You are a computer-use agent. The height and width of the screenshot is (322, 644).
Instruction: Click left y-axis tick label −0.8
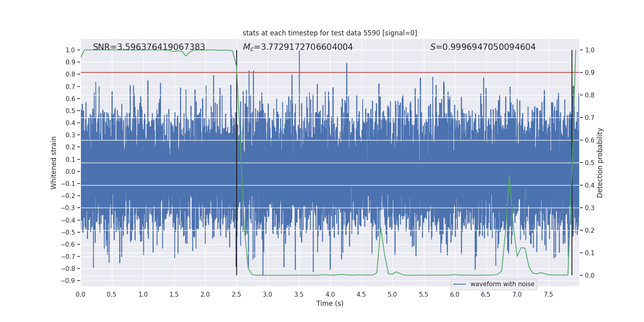pos(68,268)
